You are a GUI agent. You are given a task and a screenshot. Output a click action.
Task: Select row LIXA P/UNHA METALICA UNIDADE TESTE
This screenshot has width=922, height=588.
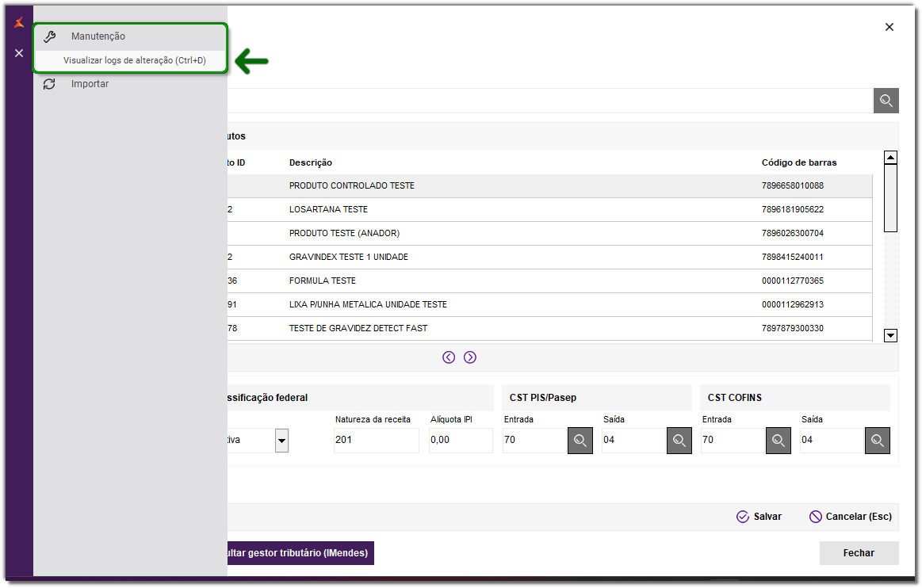click(549, 304)
